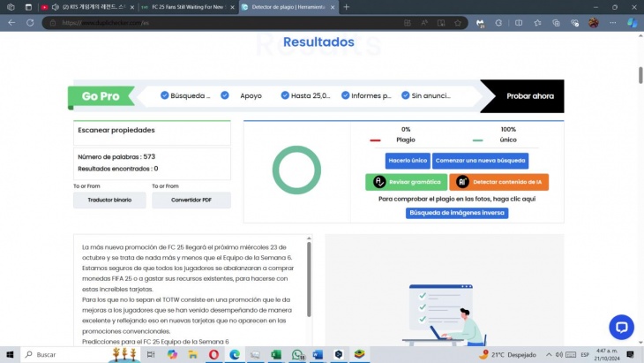Open the Traductor binario tool
This screenshot has height=363, width=644.
[x=109, y=200]
